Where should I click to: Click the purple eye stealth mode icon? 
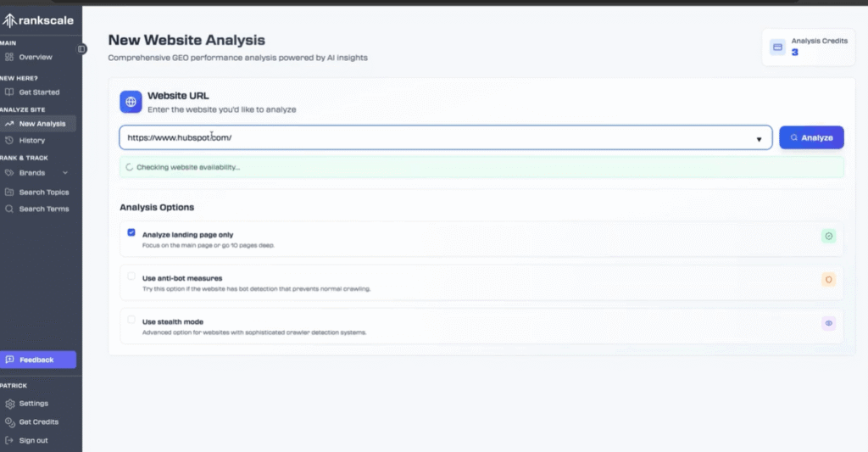pyautogui.click(x=829, y=323)
